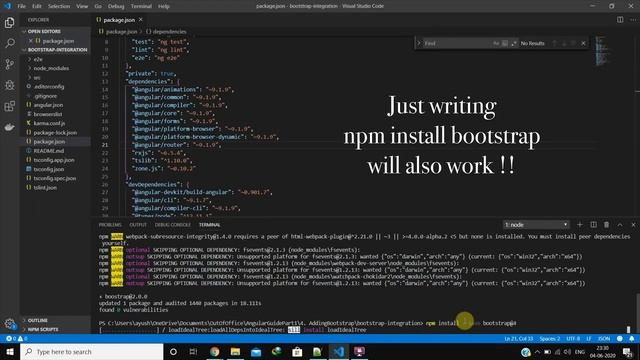The width and height of the screenshot is (640, 360).
Task: Open the Windows Start menu
Action: tap(10, 352)
